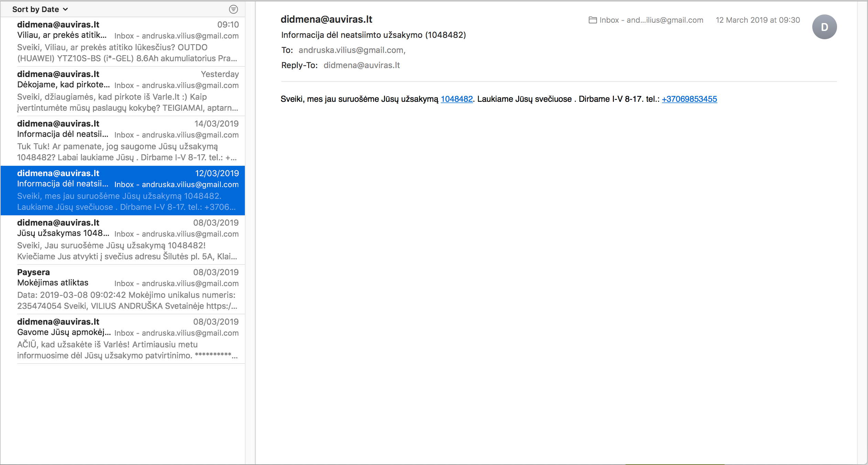Select the 12/03/2019 highlighted email
This screenshot has width=868, height=465.
123,190
